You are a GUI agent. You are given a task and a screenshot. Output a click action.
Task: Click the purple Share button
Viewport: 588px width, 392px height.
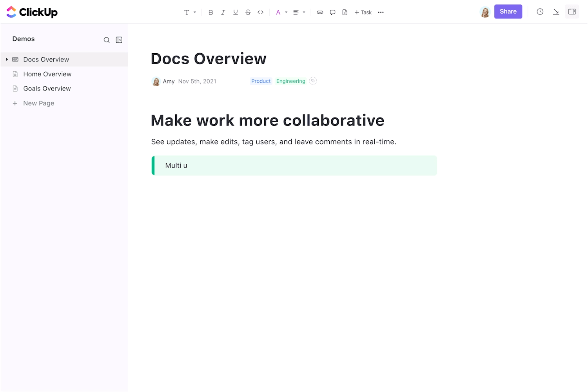[x=508, y=12]
